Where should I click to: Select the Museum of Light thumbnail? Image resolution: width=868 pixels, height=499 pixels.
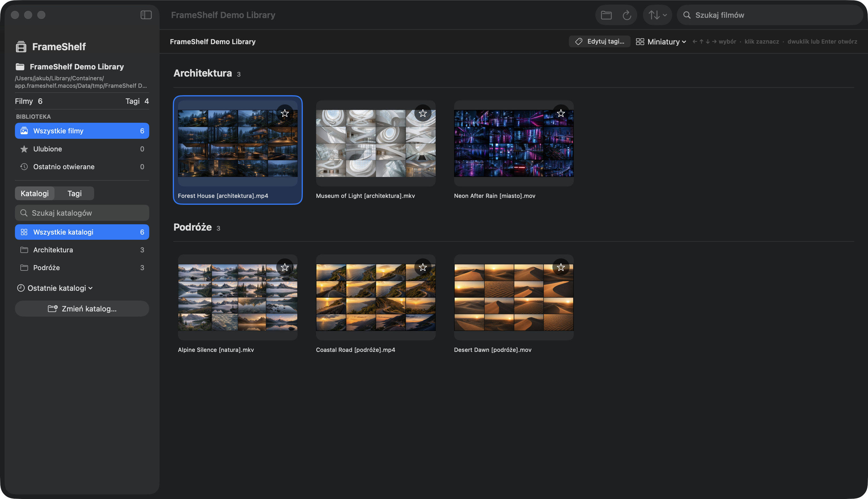376,143
